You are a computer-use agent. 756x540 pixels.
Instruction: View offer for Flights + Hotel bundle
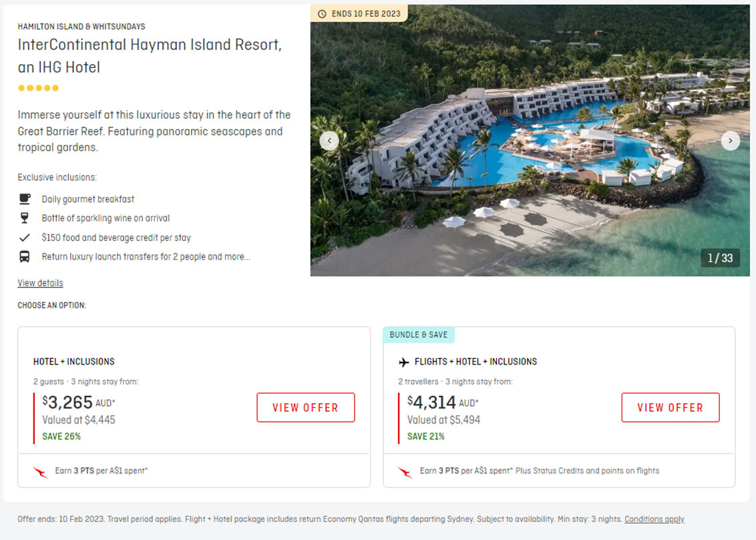coord(670,407)
